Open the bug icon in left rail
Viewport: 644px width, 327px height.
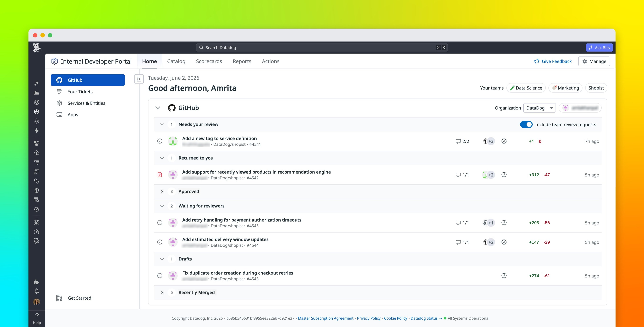[x=37, y=222]
